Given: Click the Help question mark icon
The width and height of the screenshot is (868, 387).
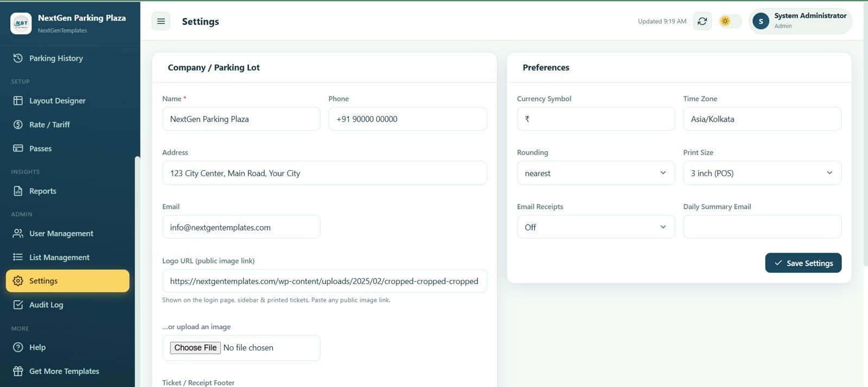Looking at the screenshot, I should (18, 347).
